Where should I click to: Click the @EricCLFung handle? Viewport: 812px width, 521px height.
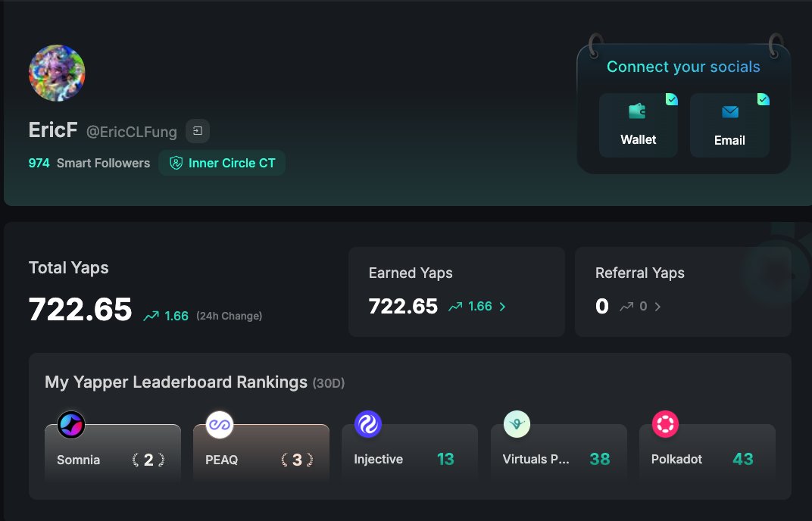click(132, 132)
